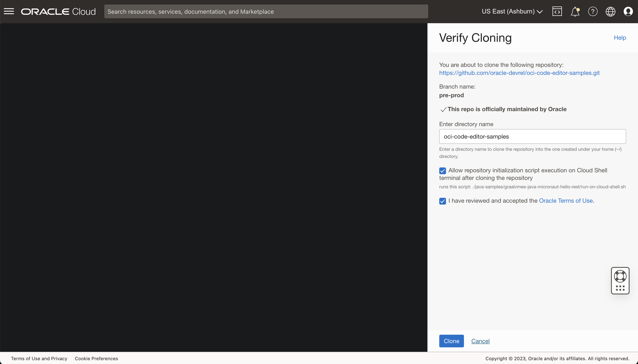This screenshot has width=638, height=364.
Task: Open Cookie Preferences in the footer
Action: pyautogui.click(x=97, y=358)
